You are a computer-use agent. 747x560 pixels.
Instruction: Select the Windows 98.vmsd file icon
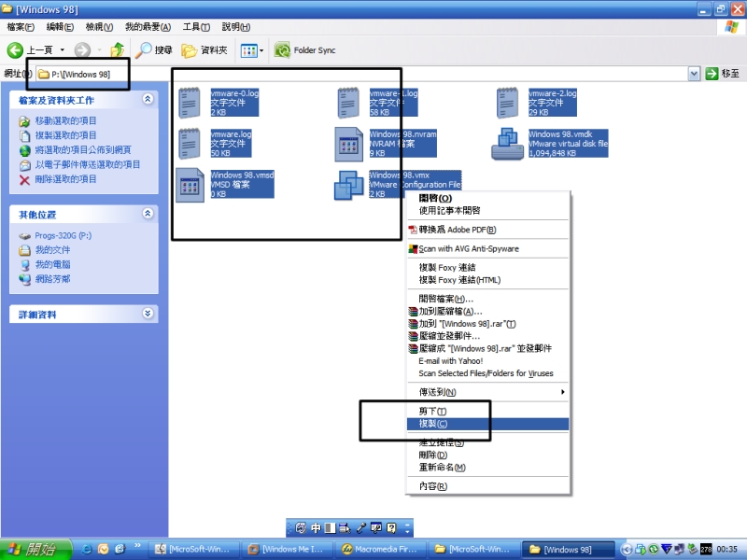(190, 185)
